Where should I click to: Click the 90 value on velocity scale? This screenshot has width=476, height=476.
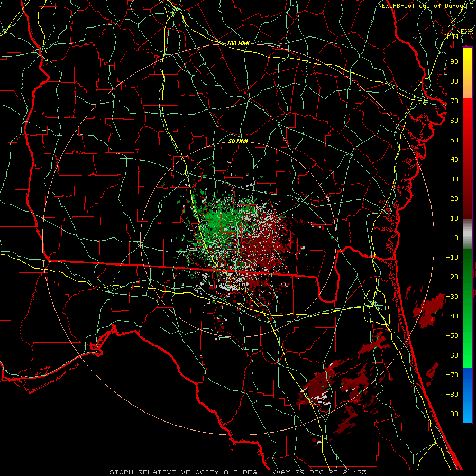454,62
